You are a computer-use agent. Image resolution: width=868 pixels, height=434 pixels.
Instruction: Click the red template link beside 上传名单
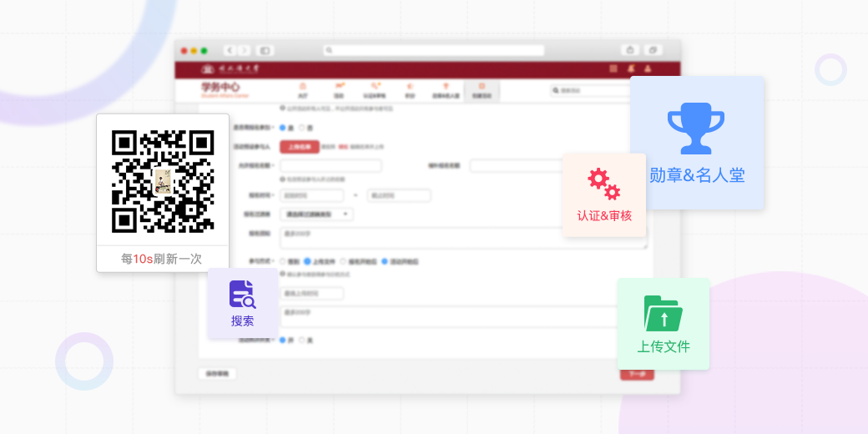pos(343,147)
